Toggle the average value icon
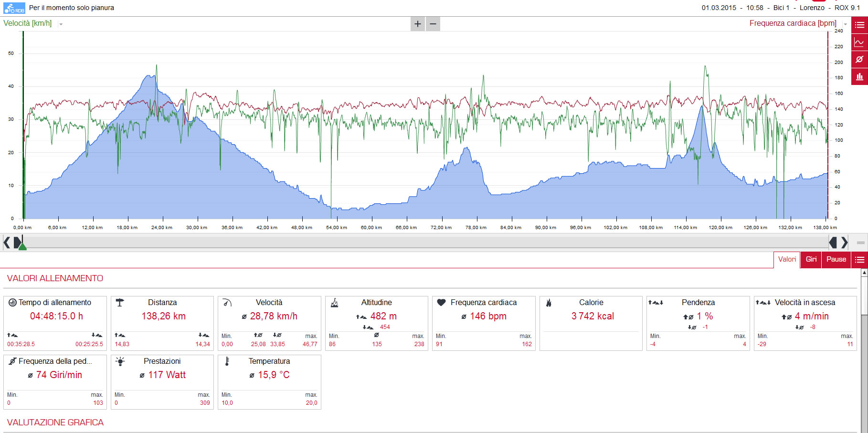868x433 pixels. click(x=859, y=59)
